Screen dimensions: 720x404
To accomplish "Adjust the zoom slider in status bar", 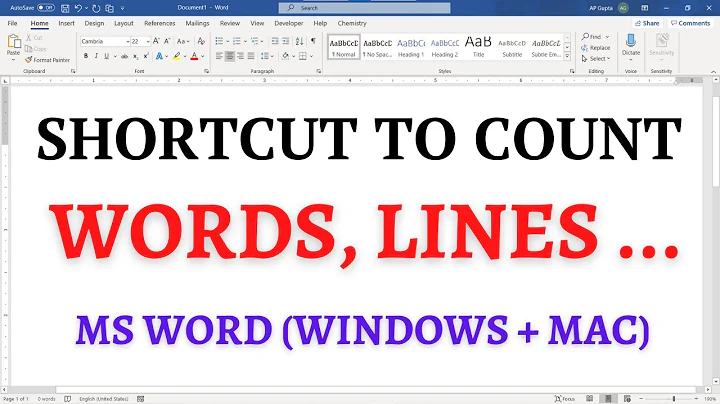I will coord(673,399).
